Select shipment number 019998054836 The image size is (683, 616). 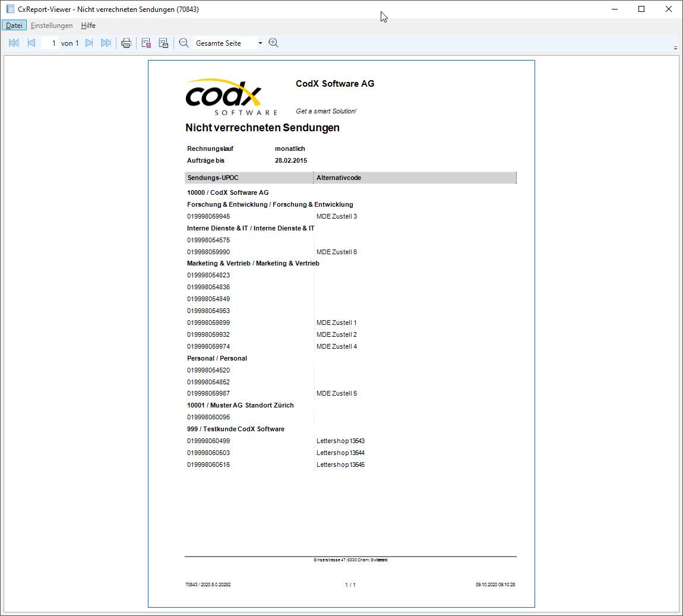pos(208,287)
